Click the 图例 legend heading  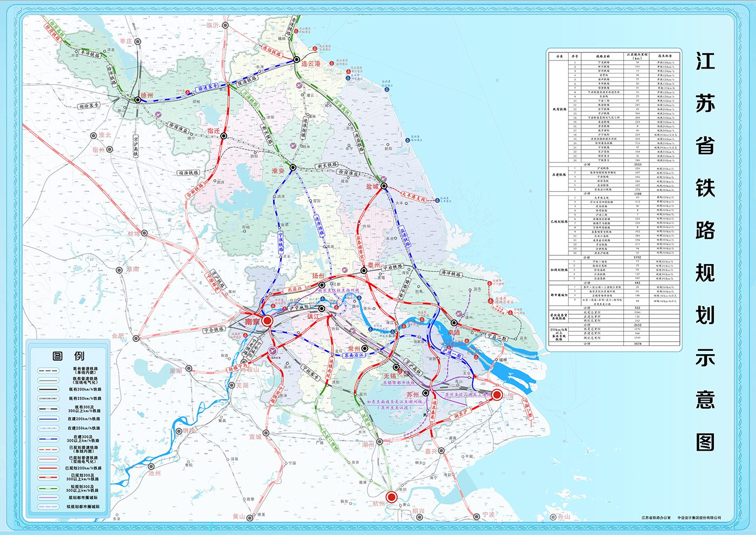pos(68,356)
